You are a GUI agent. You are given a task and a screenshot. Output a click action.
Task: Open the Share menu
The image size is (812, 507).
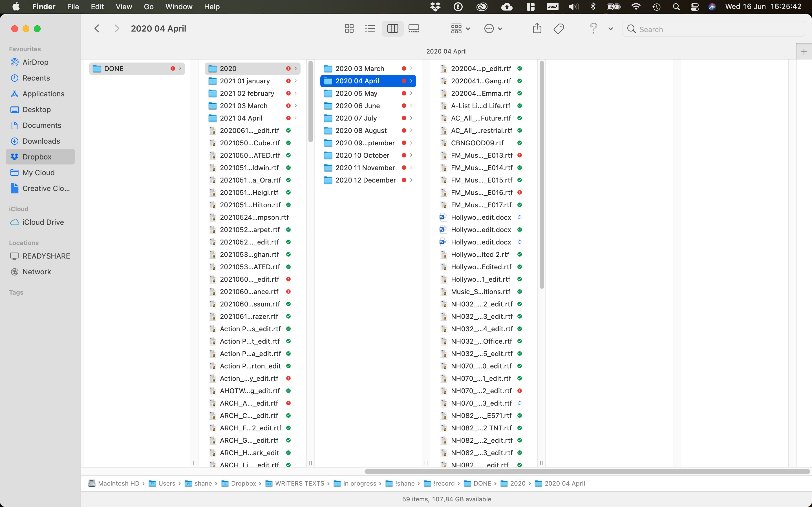coord(537,28)
